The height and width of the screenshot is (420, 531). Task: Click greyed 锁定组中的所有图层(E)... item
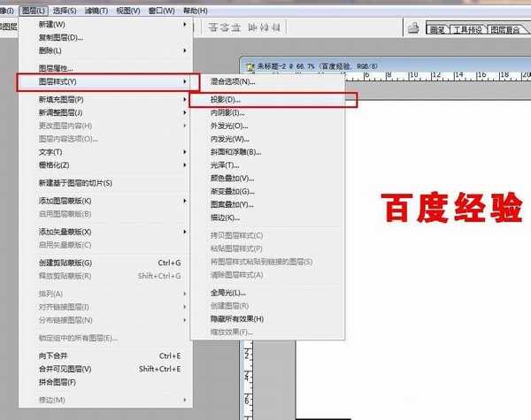(105, 338)
